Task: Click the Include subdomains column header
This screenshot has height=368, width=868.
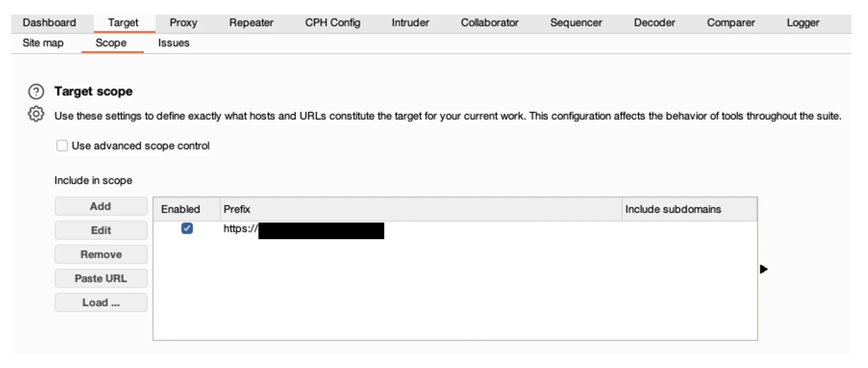Action: [x=690, y=209]
